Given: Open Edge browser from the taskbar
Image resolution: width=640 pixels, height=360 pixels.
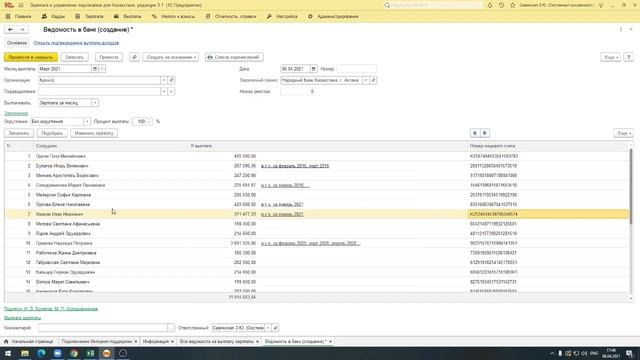Looking at the screenshot, I should pos(41,353).
